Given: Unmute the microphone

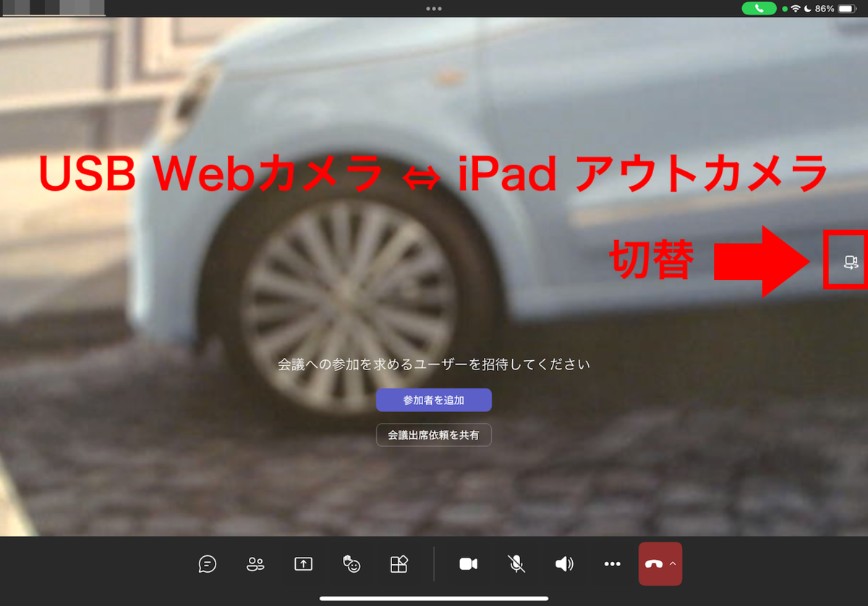Looking at the screenshot, I should coord(516,564).
